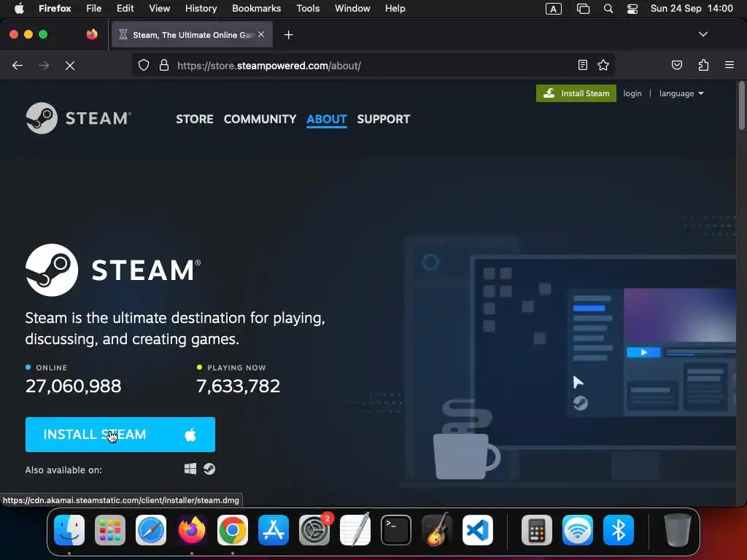Select the Steam tab
Viewport: 747px width, 560px height.
(192, 35)
